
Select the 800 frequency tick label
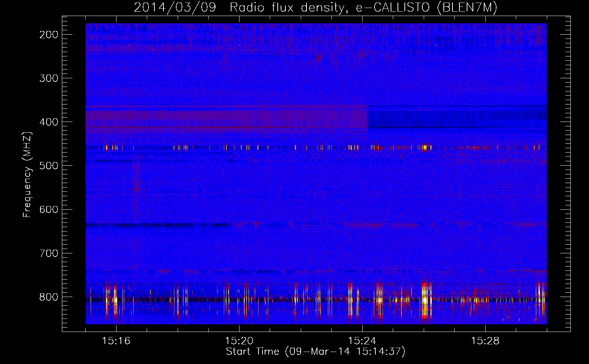tap(48, 297)
